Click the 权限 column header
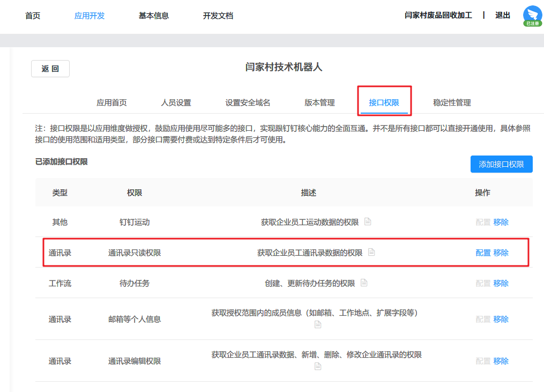The width and height of the screenshot is (544, 392). tap(135, 193)
